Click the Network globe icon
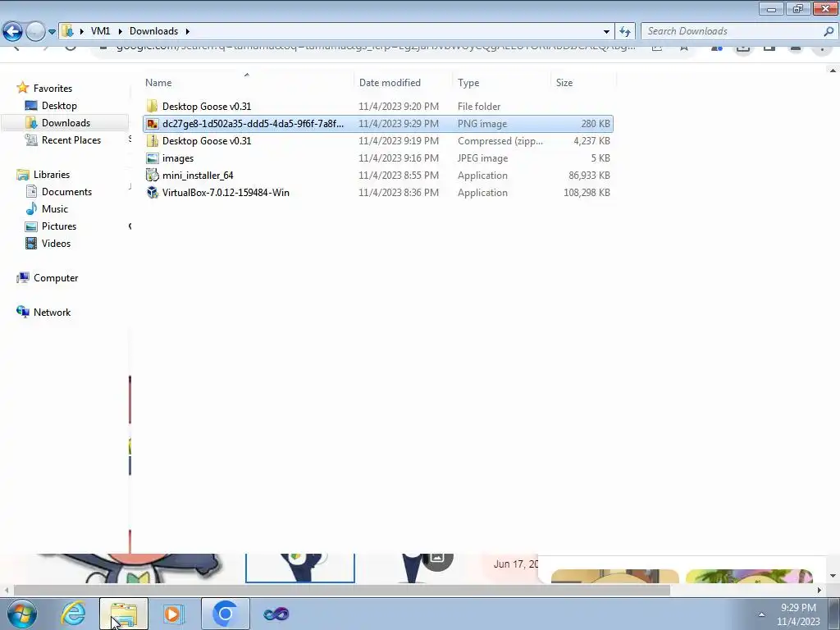 22,312
